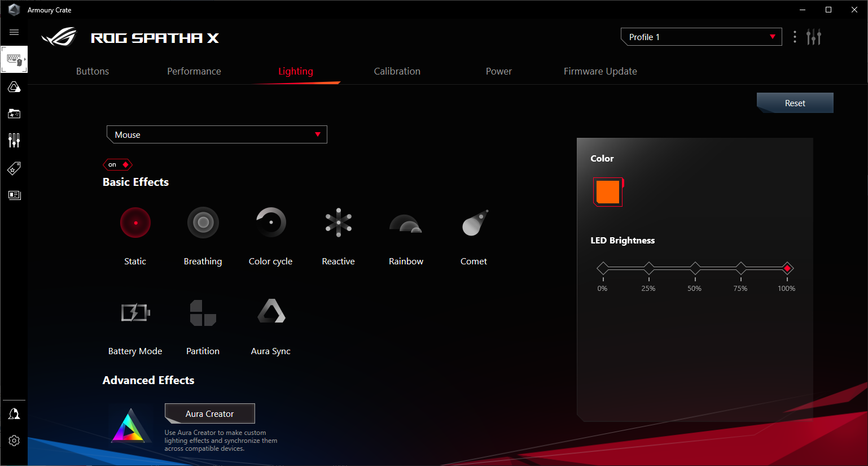Set LED brightness to 100%
Image resolution: width=868 pixels, height=466 pixels.
(x=787, y=268)
